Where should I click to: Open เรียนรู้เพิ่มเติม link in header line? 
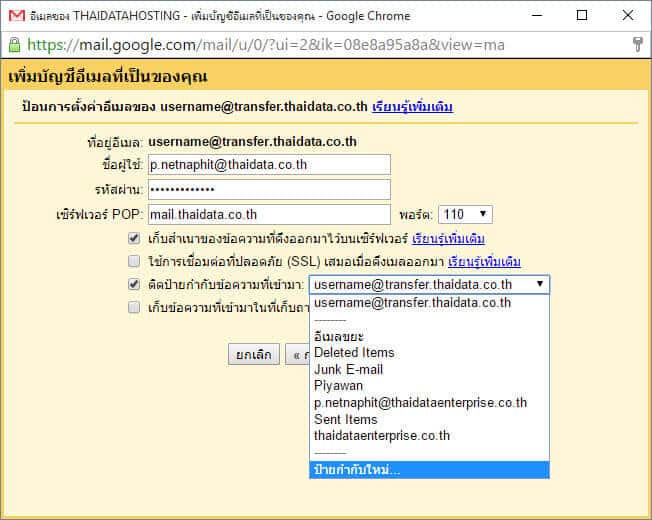[412, 107]
